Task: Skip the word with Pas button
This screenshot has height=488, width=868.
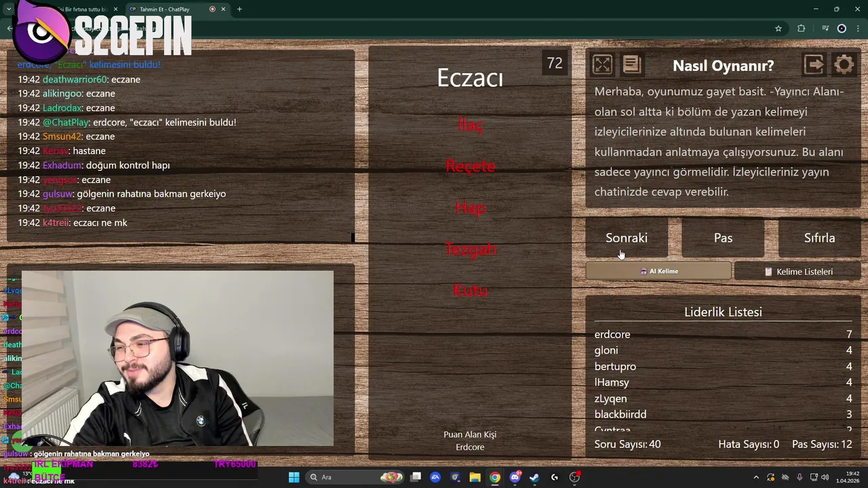Action: (x=723, y=238)
